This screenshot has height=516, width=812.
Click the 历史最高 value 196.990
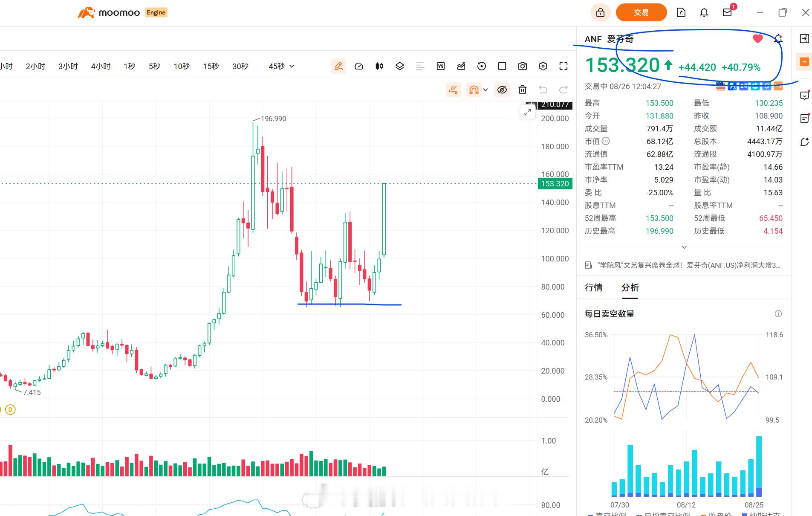point(659,231)
